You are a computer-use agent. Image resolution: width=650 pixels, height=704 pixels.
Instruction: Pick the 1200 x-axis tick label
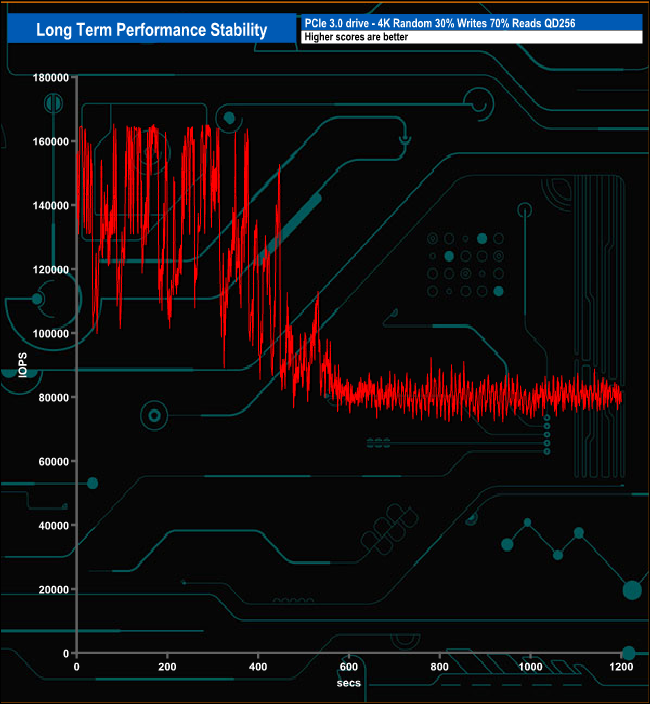[621, 667]
